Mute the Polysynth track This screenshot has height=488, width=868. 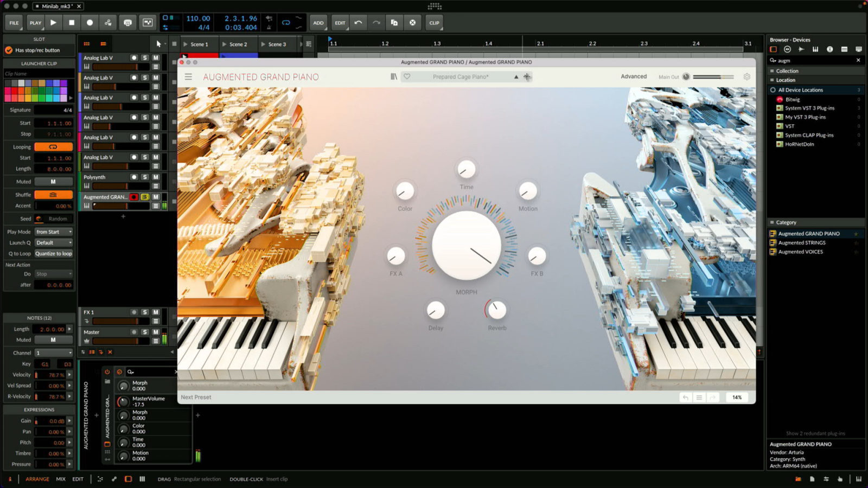pyautogui.click(x=156, y=177)
